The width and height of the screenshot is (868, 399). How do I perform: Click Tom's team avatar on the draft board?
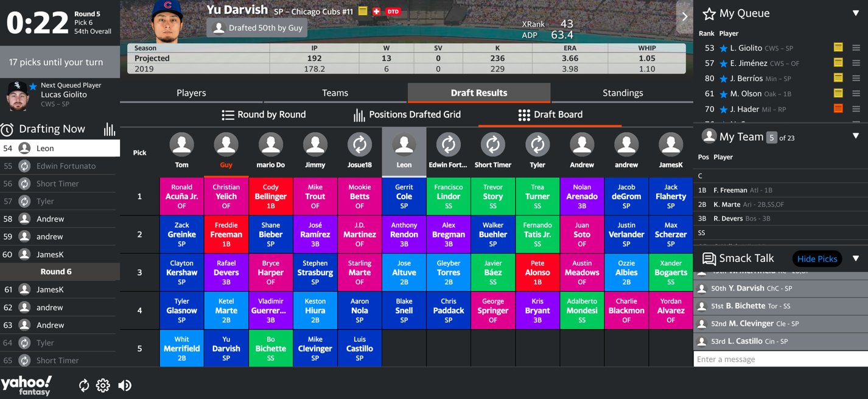tap(181, 145)
